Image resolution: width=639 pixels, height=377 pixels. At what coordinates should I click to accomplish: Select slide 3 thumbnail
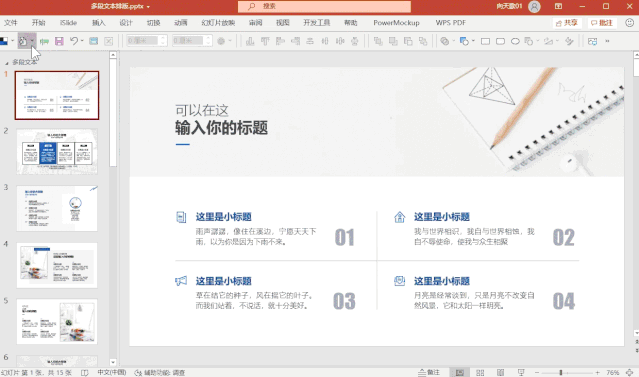(57, 208)
